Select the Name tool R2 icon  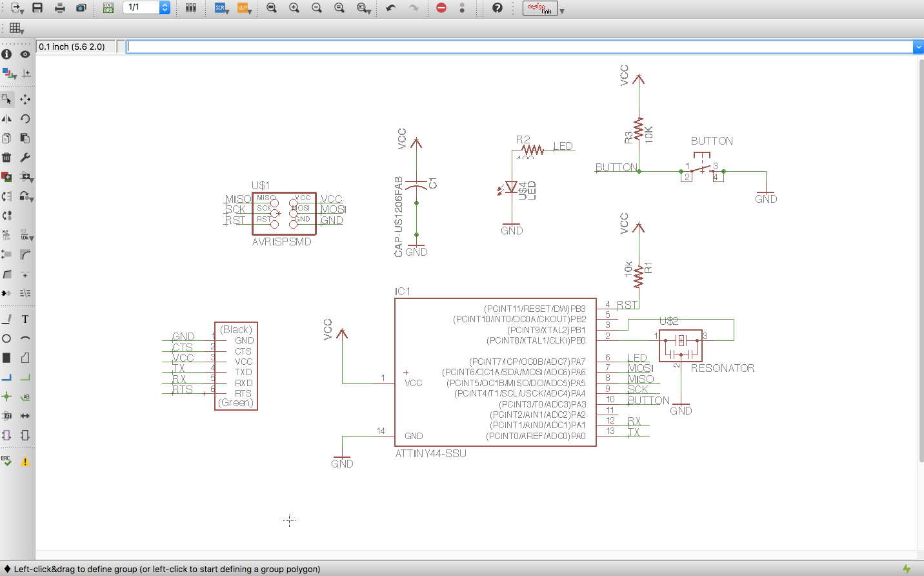[6, 235]
